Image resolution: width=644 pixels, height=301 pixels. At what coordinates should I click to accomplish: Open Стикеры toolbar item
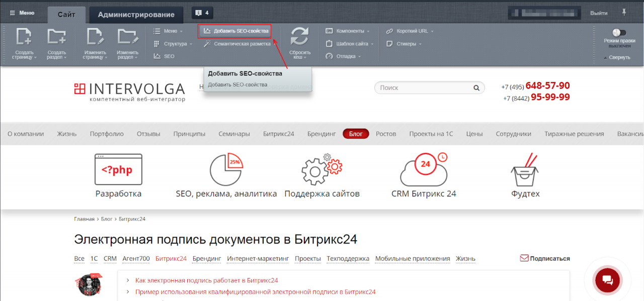tap(404, 44)
